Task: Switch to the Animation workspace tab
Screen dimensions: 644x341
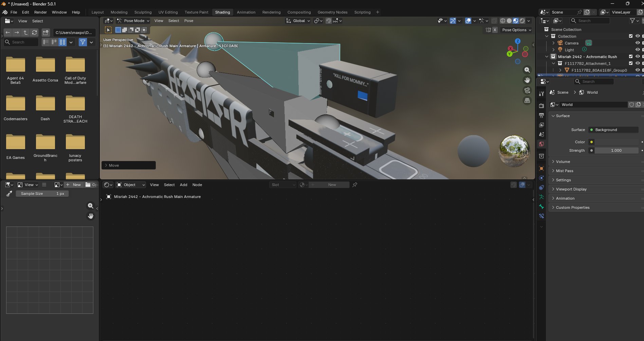Action: point(246,12)
